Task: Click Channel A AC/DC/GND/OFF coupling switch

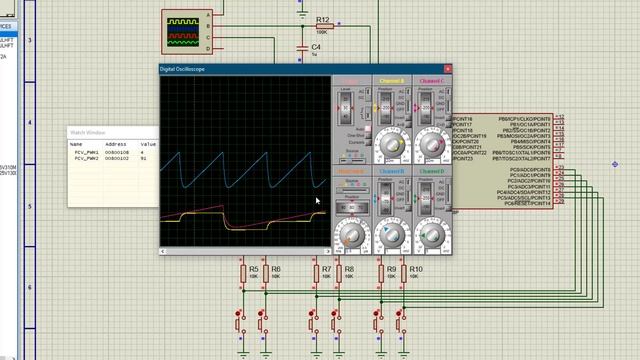Action: [x=408, y=100]
